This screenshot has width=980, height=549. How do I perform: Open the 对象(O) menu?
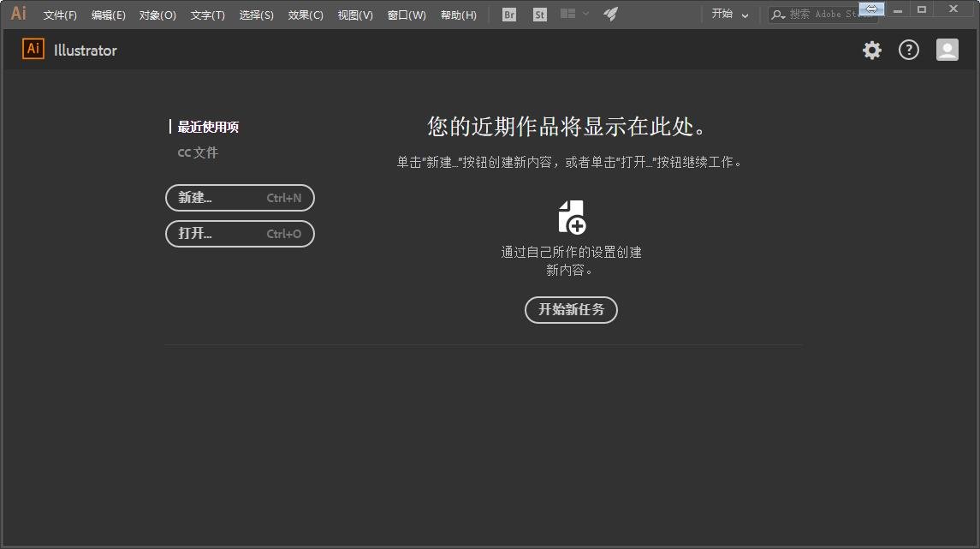[157, 15]
